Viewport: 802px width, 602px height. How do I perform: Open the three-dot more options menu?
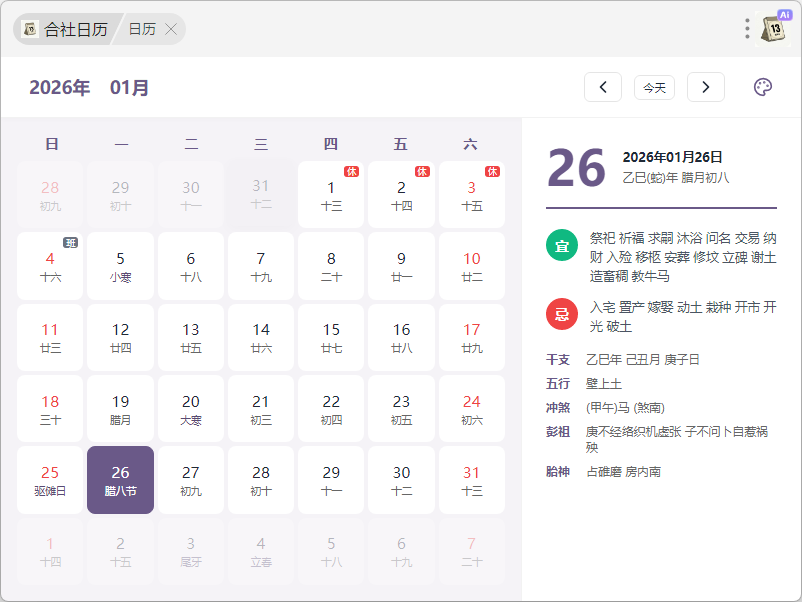pos(747,28)
